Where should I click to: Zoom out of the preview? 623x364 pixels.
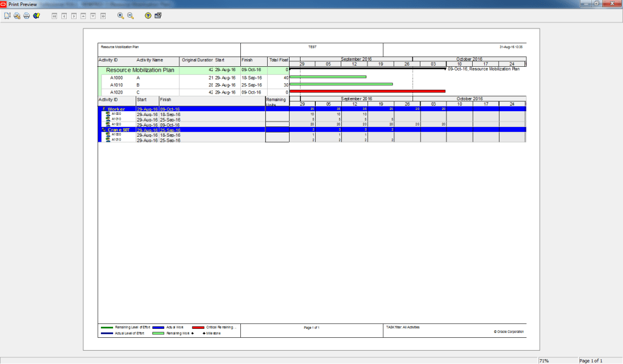(x=130, y=16)
